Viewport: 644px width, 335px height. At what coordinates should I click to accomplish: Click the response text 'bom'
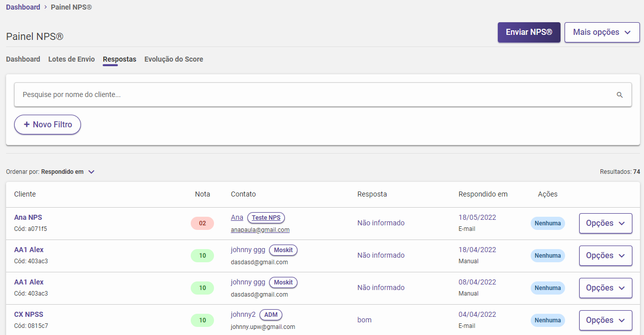coord(364,320)
